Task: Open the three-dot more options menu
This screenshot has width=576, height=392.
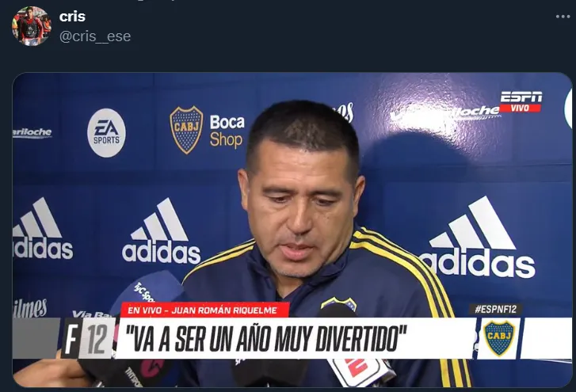Action: pyautogui.click(x=563, y=17)
